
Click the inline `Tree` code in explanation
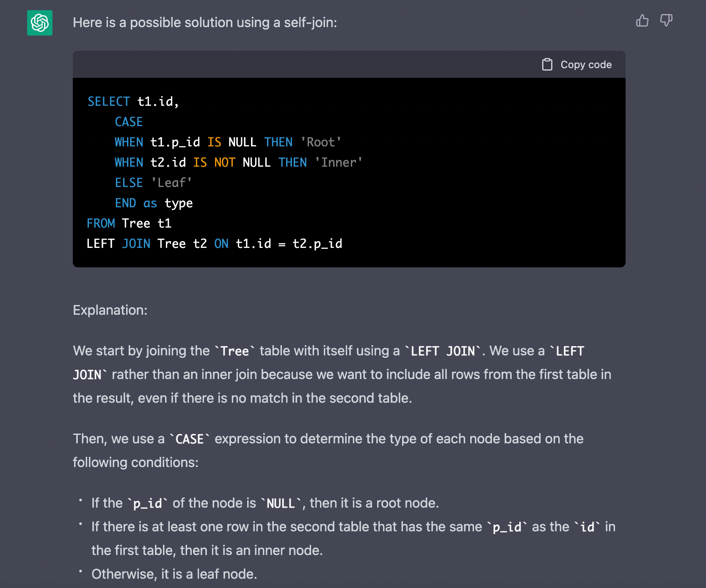(234, 351)
